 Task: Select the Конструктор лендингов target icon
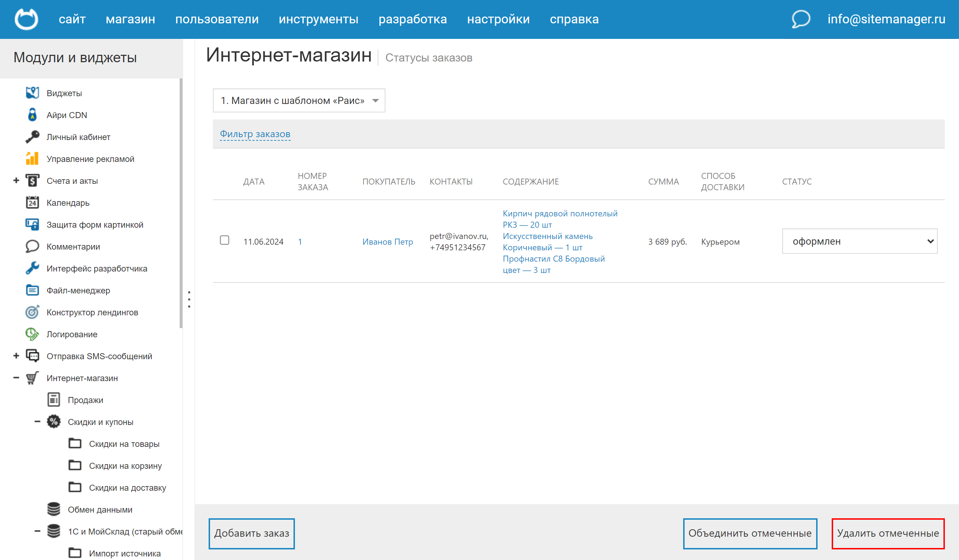[x=32, y=312]
